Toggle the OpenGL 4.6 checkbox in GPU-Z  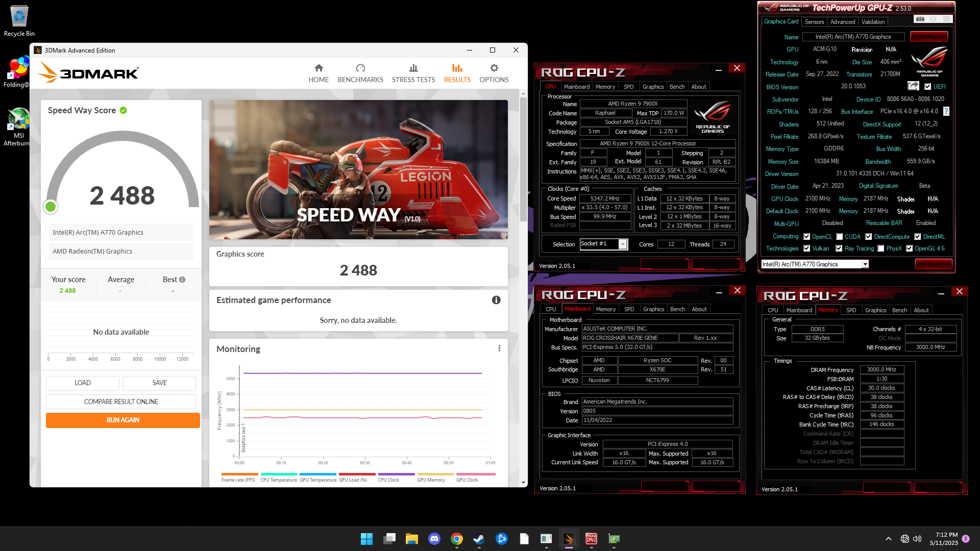(x=910, y=248)
